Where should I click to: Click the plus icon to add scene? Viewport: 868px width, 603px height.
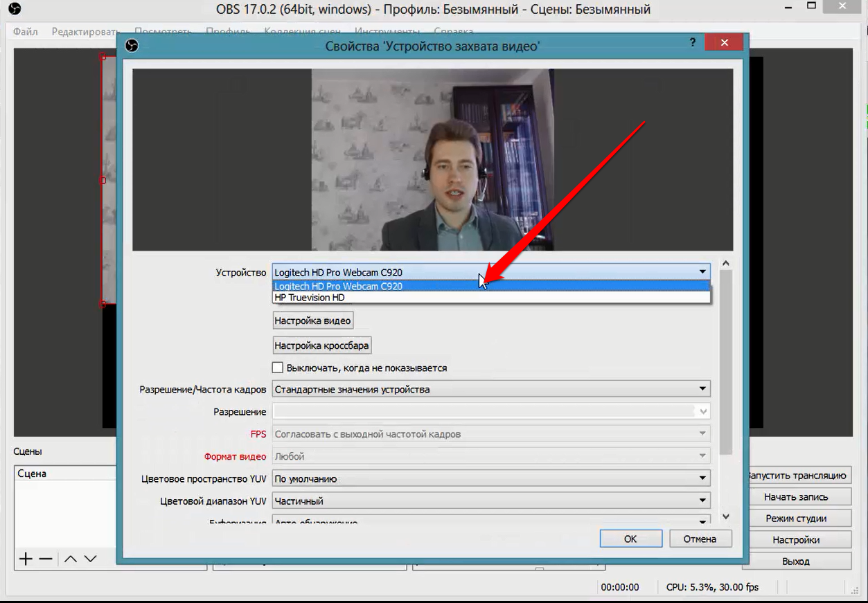point(26,559)
